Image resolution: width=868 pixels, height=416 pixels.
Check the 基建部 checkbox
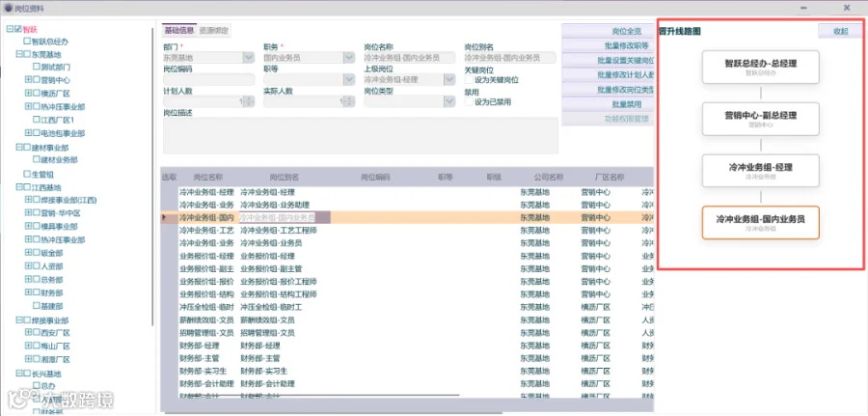point(36,306)
